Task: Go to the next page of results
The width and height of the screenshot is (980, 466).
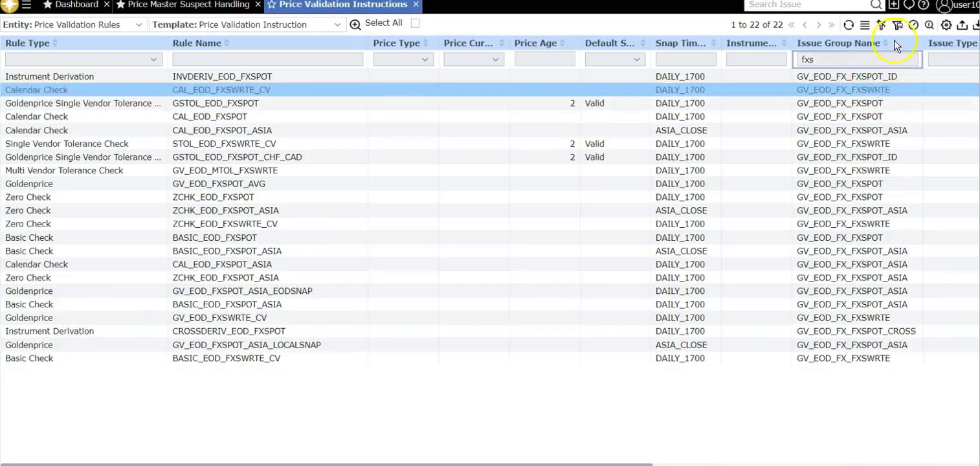Action: coord(818,25)
